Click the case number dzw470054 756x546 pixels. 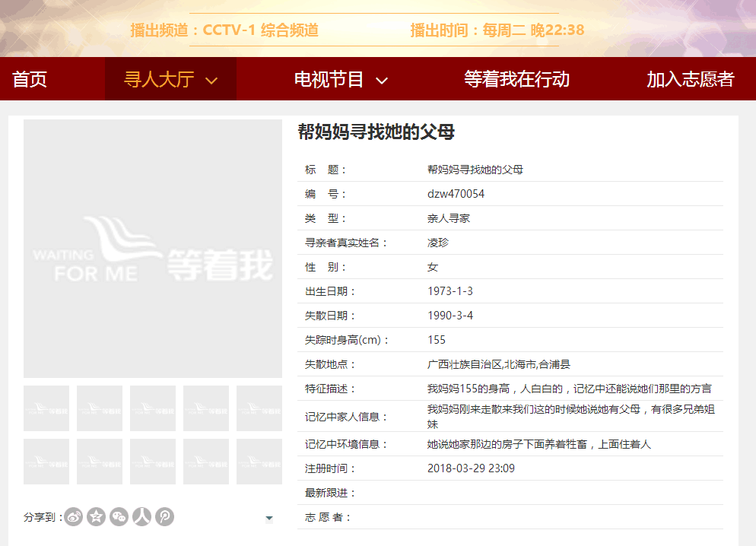pos(456,194)
